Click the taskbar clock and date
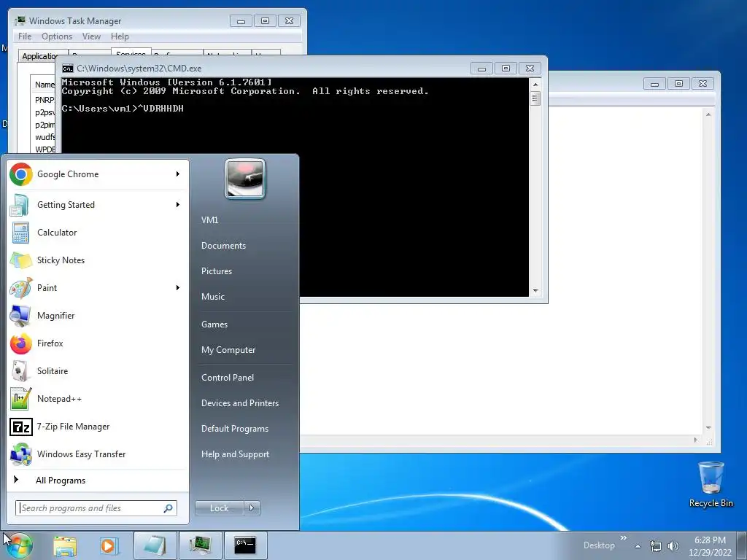Viewport: 747px width, 560px height. pyautogui.click(x=710, y=546)
